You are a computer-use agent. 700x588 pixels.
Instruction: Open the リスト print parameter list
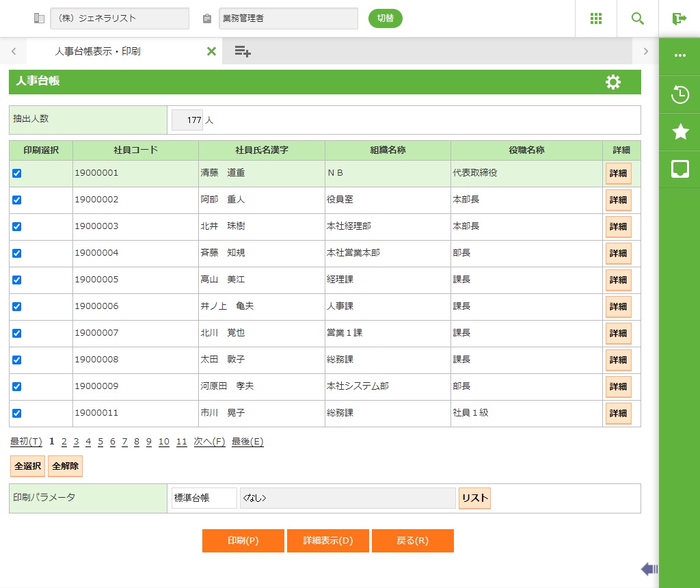coord(474,498)
